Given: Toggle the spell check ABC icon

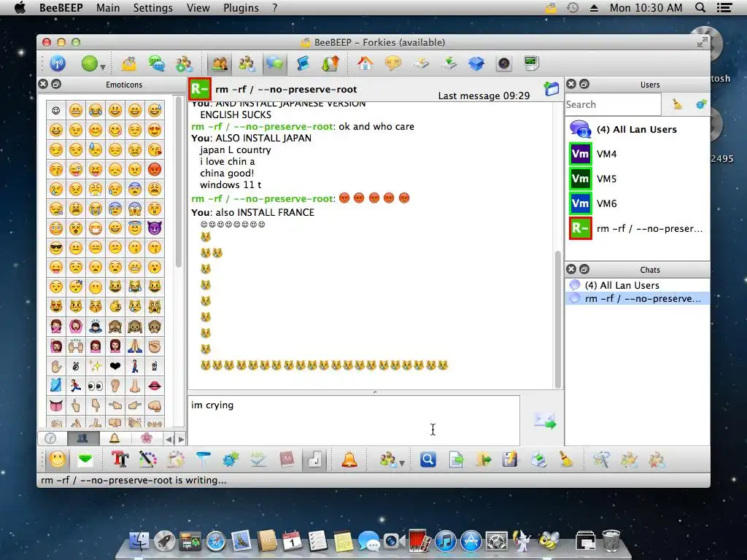Looking at the screenshot, I should coord(258,459).
